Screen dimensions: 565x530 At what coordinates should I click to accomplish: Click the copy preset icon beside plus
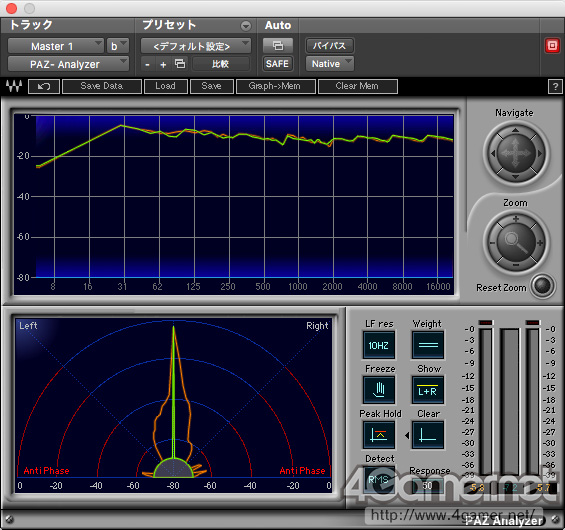[180, 64]
